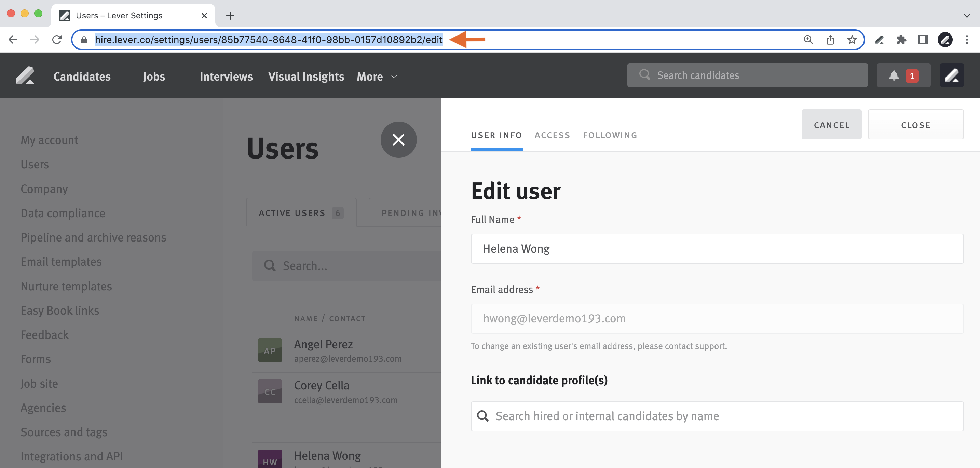Click the Search hired or internal candidates field
This screenshot has height=468, width=980.
717,416
